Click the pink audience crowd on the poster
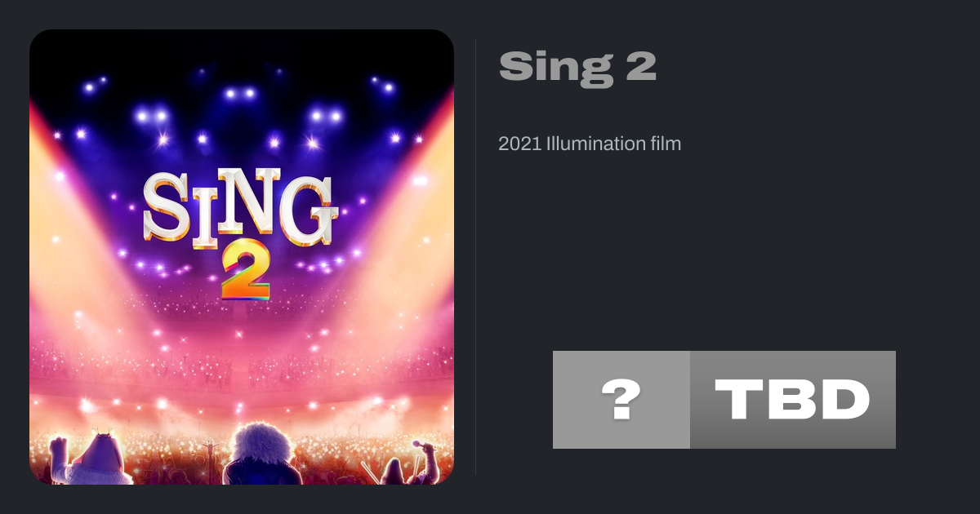Image resolution: width=980 pixels, height=514 pixels. [241, 367]
